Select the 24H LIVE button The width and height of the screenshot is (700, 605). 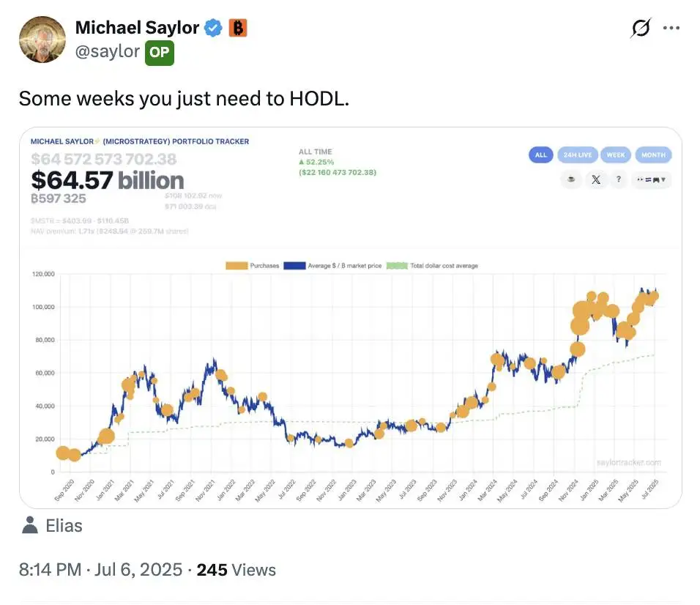click(x=577, y=155)
